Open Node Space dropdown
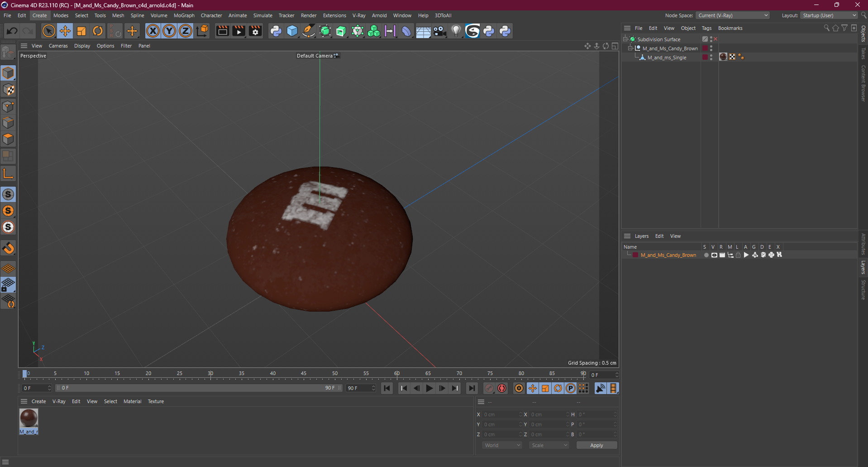This screenshot has width=868, height=467. tap(733, 15)
